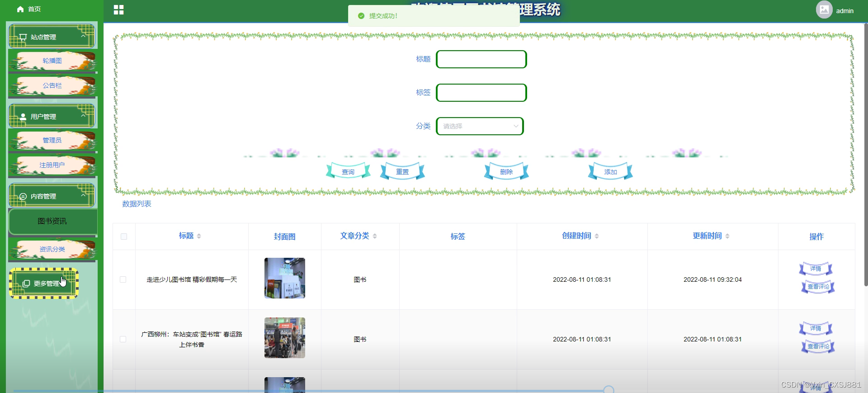Screen dimensions: 868x393
Task: Click the home icon beside 首页
Action: [x=20, y=9]
